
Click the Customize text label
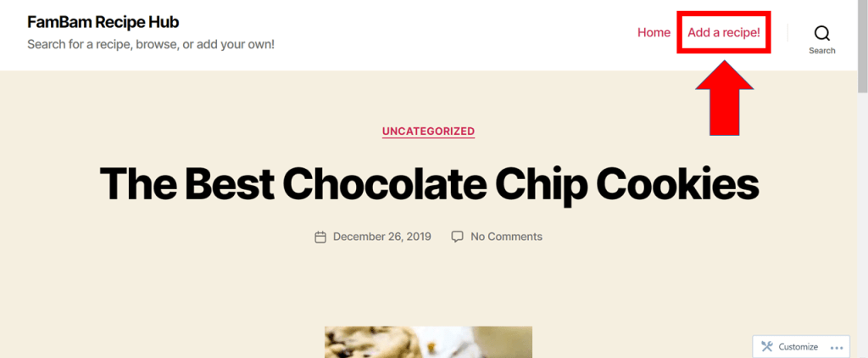point(798,347)
